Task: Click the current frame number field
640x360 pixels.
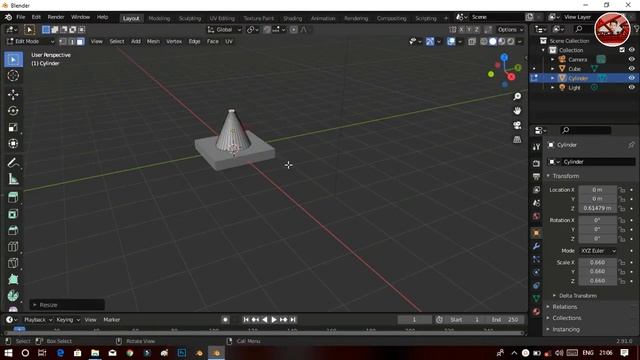Action: coord(414,320)
